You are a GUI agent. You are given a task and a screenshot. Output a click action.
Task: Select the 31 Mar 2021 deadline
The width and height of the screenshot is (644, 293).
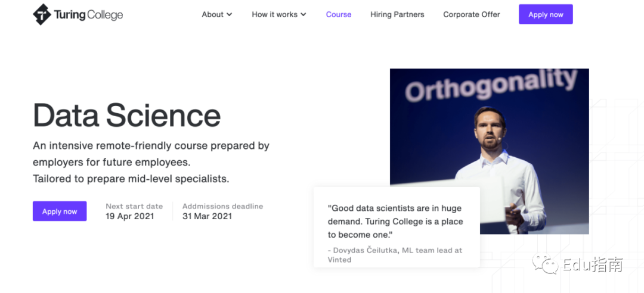[x=207, y=216]
